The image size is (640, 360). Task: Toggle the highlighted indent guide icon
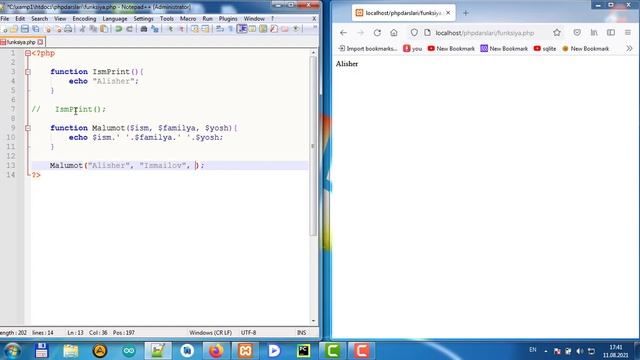pos(242,29)
